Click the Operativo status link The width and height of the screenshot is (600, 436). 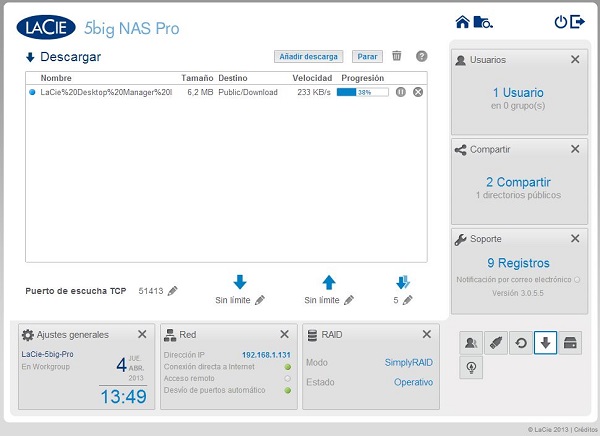pyautogui.click(x=413, y=382)
